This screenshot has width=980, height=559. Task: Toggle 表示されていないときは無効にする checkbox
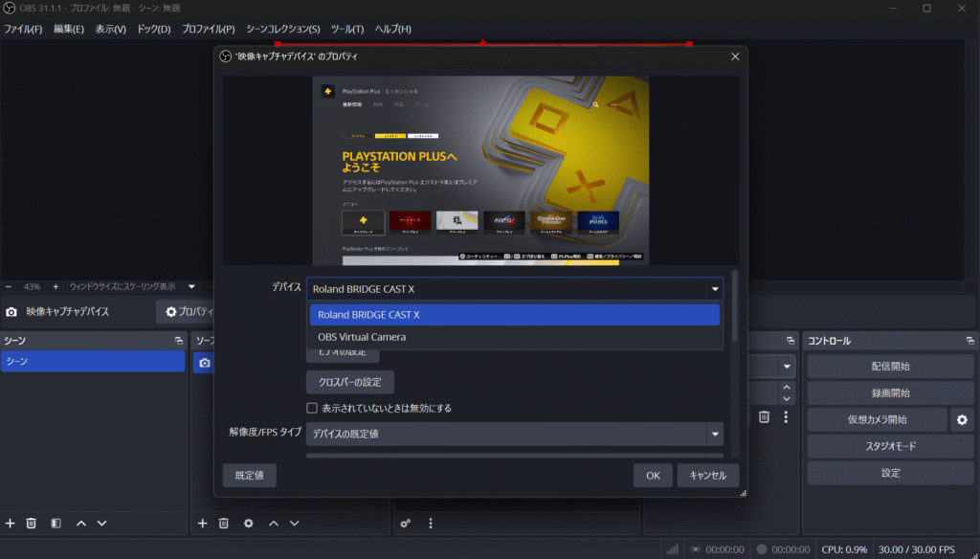312,409
